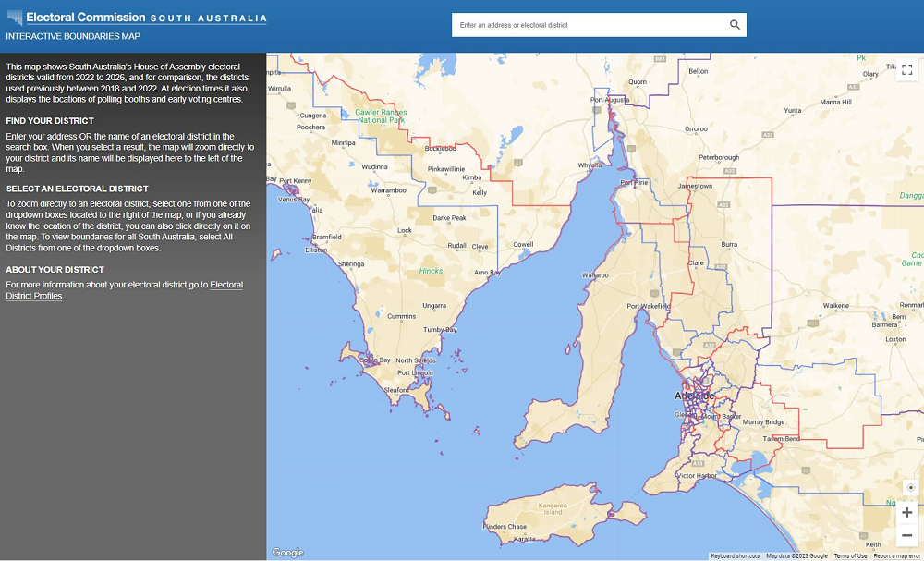Click the Gawler Ranges National Park label
Image resolution: width=924 pixels, height=561 pixels.
(x=381, y=116)
